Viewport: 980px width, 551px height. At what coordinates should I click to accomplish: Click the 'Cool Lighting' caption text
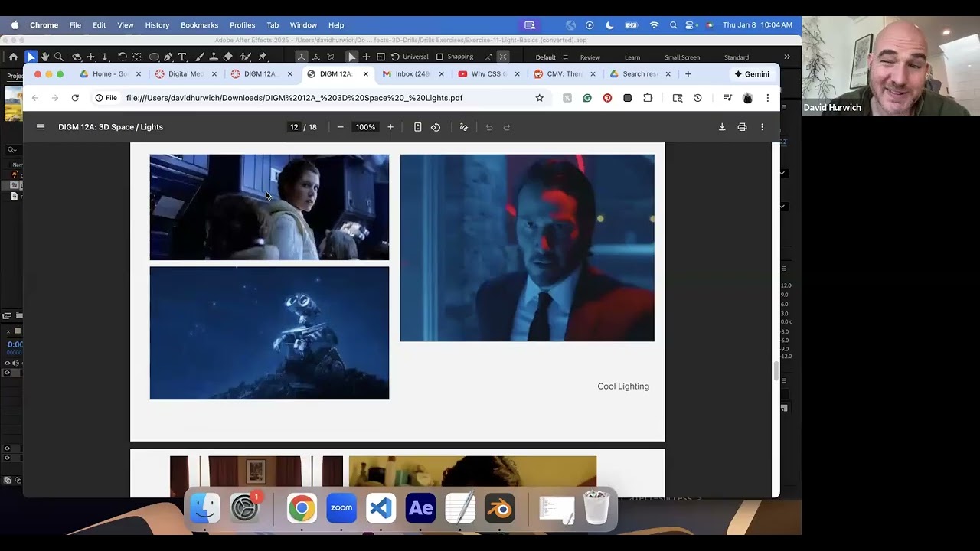[x=623, y=386]
